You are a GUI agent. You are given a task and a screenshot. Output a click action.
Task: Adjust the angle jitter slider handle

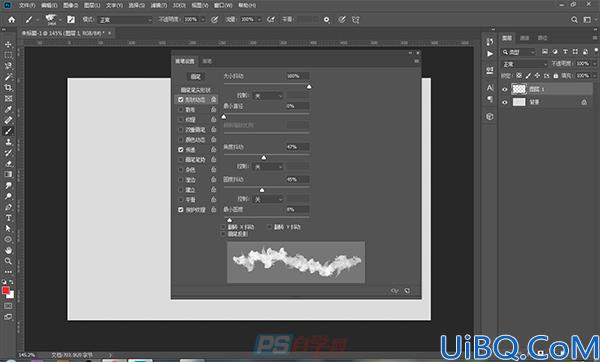[x=263, y=157]
